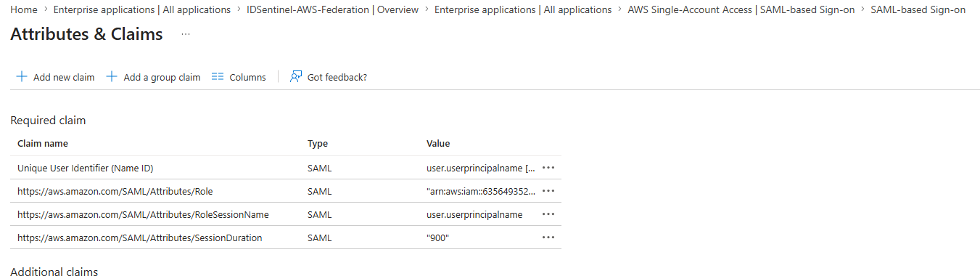Click the Got feedback person icon
The image size is (980, 276).
[295, 77]
